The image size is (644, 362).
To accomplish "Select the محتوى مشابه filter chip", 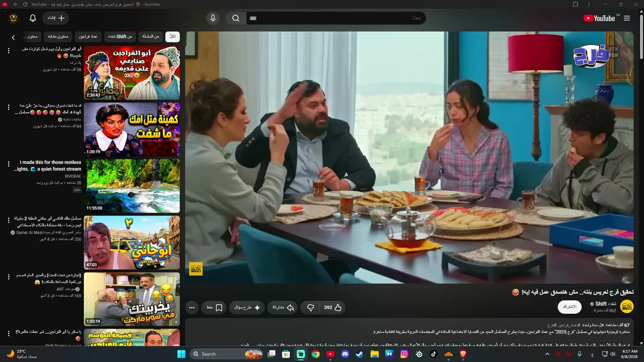I will point(58,37).
